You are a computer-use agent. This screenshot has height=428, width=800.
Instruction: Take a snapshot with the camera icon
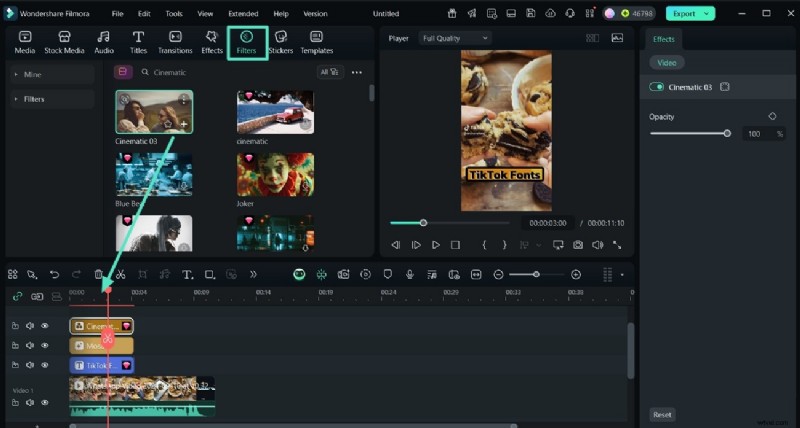tap(578, 245)
